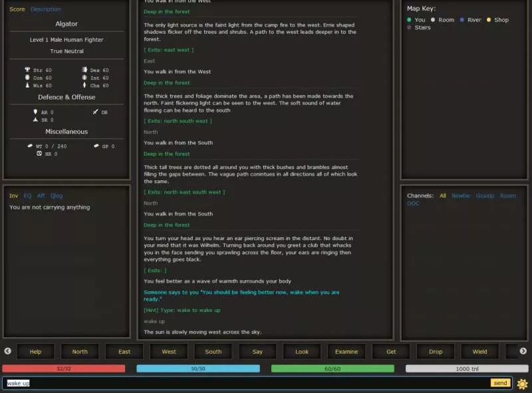Screen dimensions: 532x393
Task: Click the Wis pawn icon
Action: pyautogui.click(x=27, y=86)
